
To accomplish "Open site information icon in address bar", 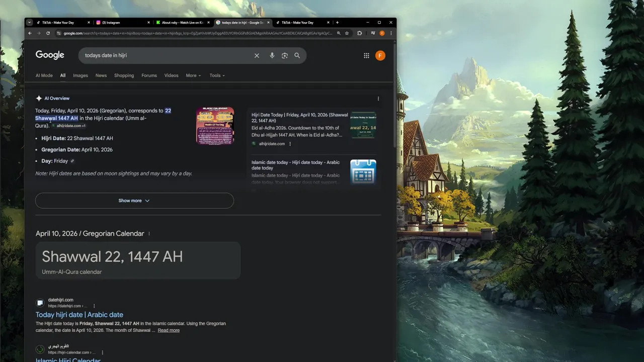I will (x=59, y=33).
